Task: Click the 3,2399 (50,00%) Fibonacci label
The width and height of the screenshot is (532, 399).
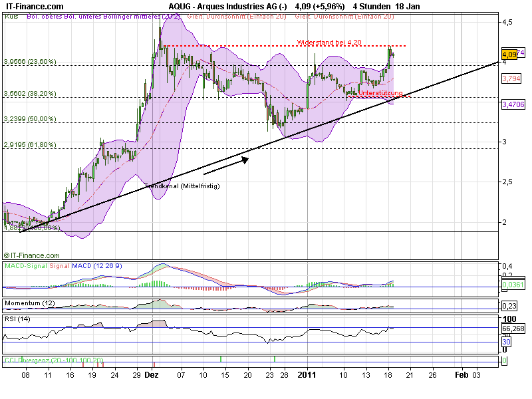Action: tap(30, 119)
